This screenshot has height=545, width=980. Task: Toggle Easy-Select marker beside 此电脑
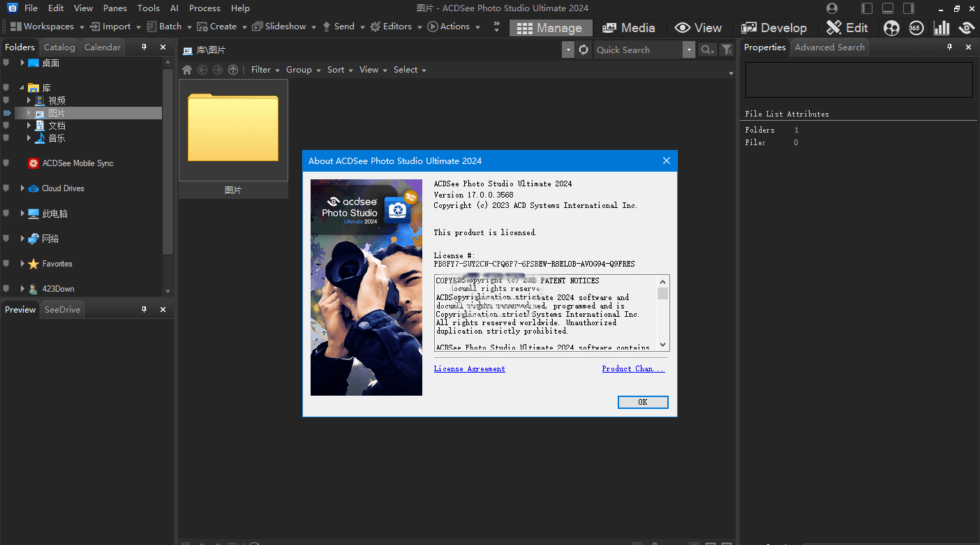(6, 214)
